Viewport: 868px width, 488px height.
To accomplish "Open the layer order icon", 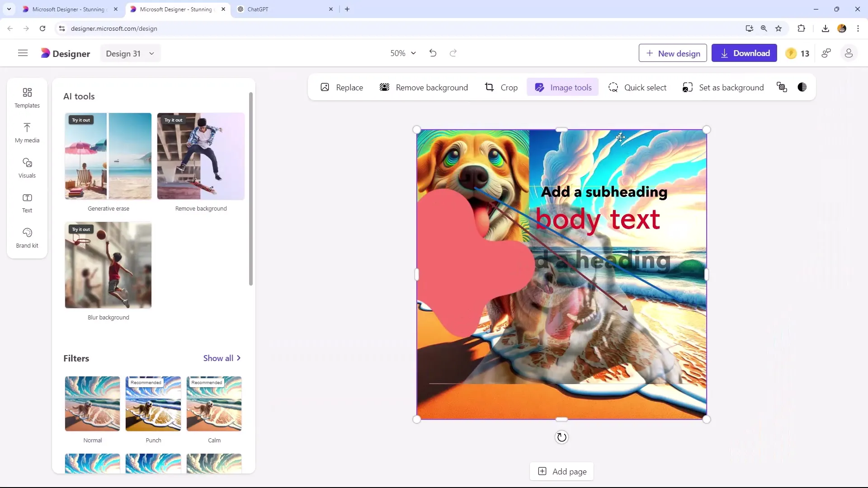I will [x=782, y=87].
